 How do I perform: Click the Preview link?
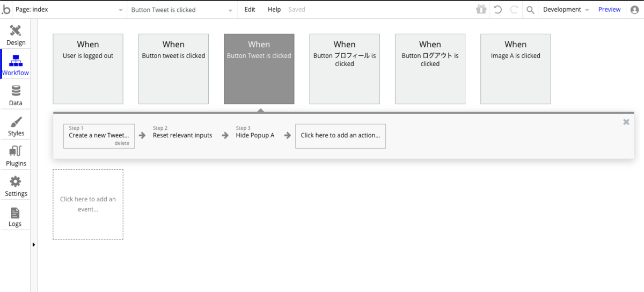pyautogui.click(x=610, y=10)
